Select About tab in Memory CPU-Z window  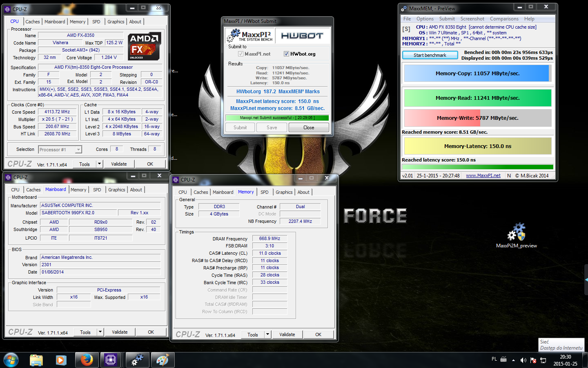click(x=303, y=192)
